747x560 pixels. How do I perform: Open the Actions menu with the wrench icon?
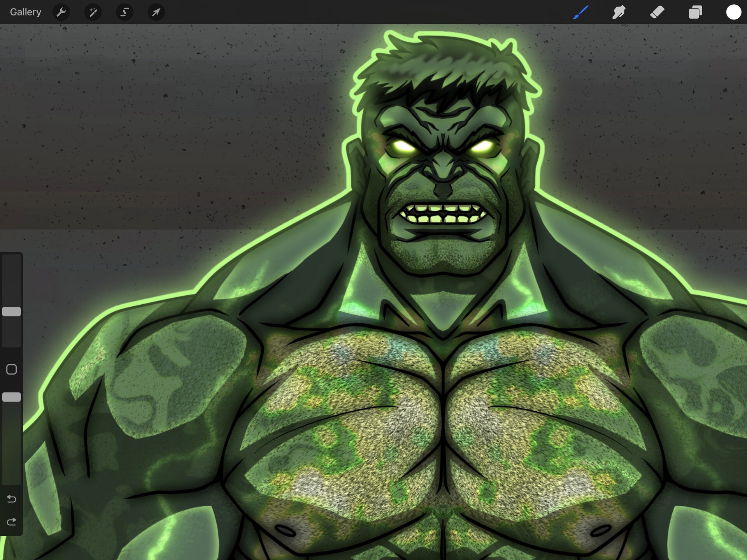(61, 12)
